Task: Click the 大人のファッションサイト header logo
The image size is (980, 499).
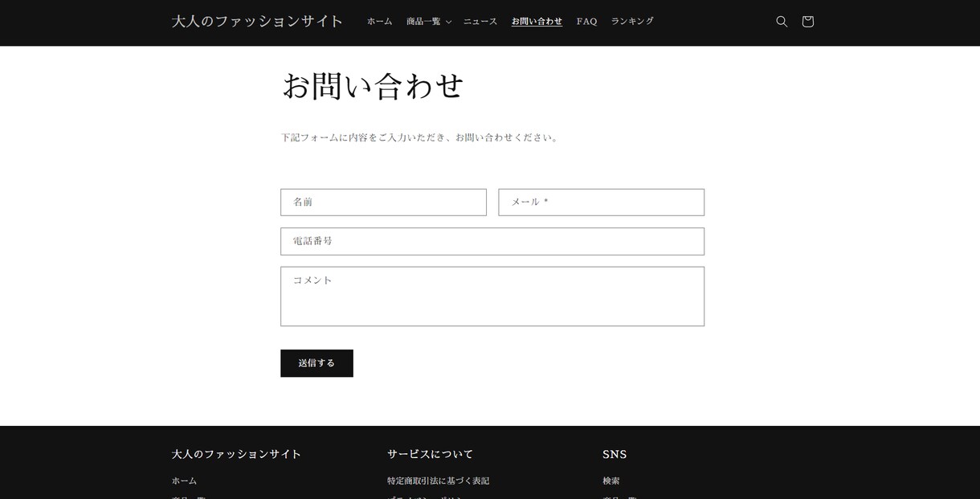Action: (x=258, y=22)
